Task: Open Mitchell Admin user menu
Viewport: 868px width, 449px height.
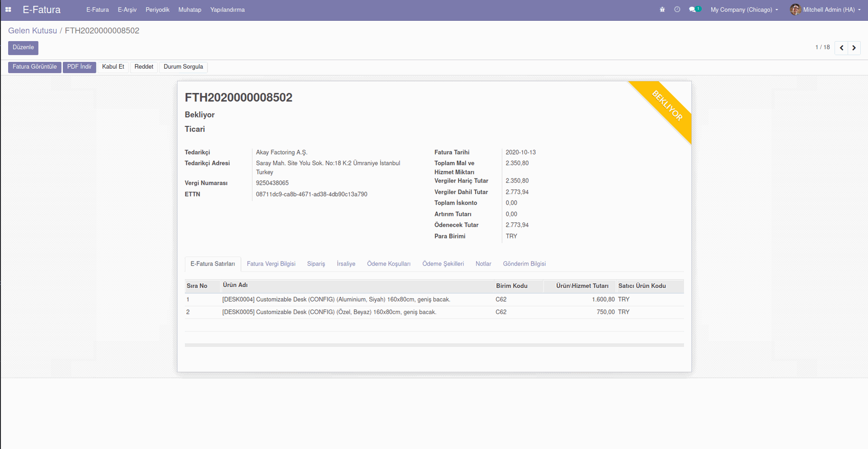Action: (831, 9)
